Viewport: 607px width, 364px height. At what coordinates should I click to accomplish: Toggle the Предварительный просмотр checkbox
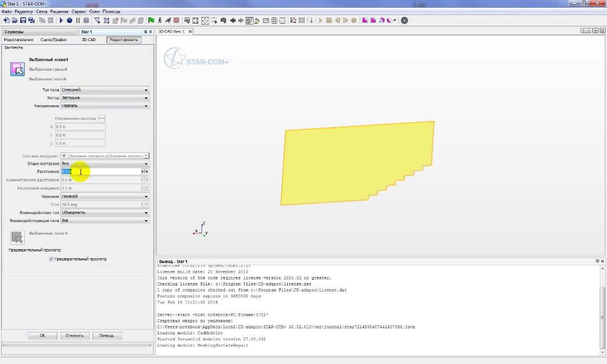[x=51, y=259]
